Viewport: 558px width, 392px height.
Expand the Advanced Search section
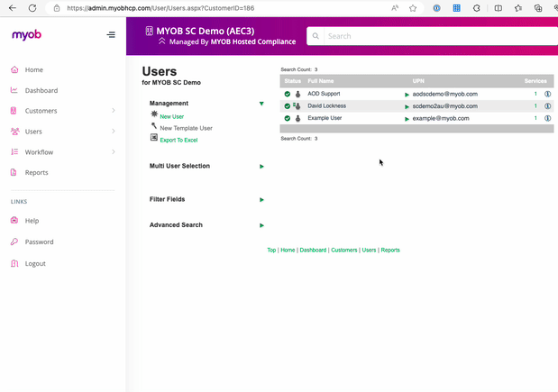261,225
